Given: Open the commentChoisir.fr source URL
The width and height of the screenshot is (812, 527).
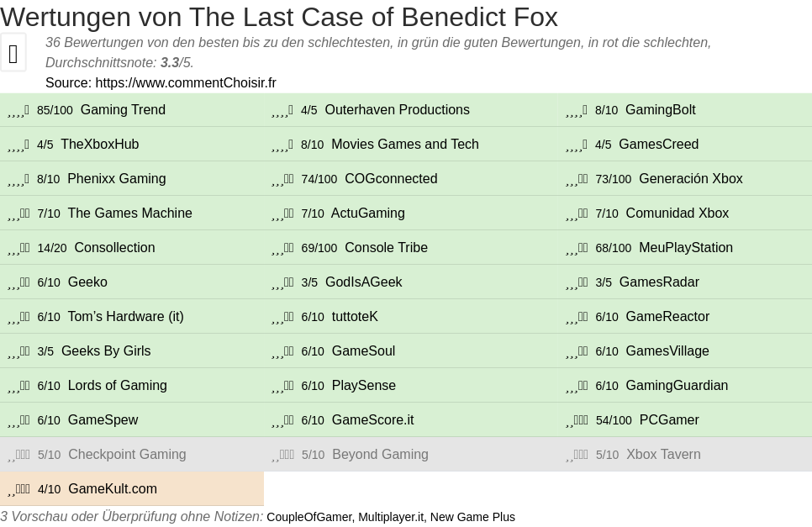Looking at the screenshot, I should coord(185,82).
